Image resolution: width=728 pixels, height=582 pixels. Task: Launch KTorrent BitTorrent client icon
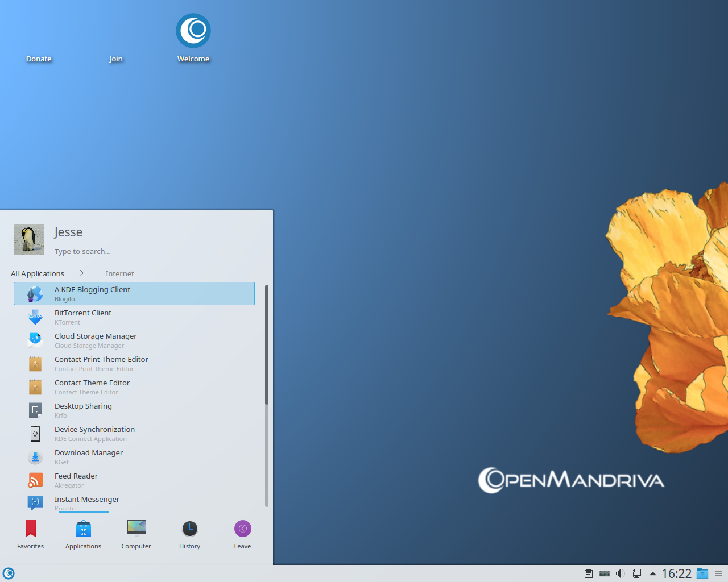tap(35, 317)
